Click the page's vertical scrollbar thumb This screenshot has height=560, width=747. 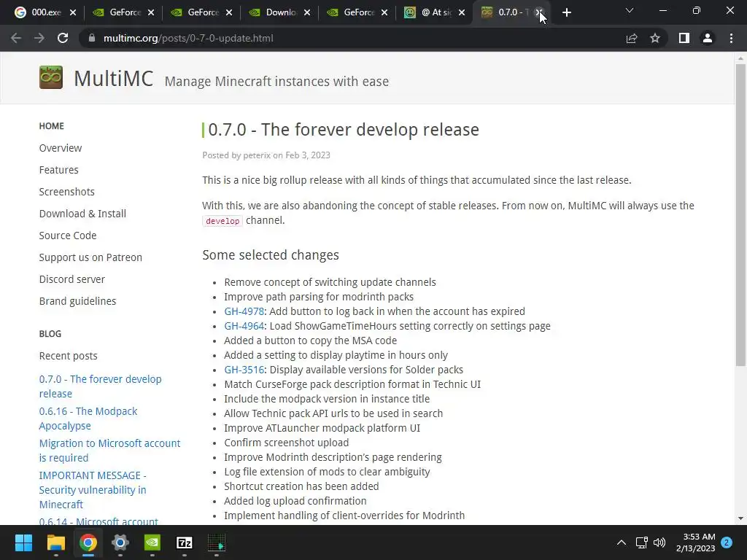(740, 214)
